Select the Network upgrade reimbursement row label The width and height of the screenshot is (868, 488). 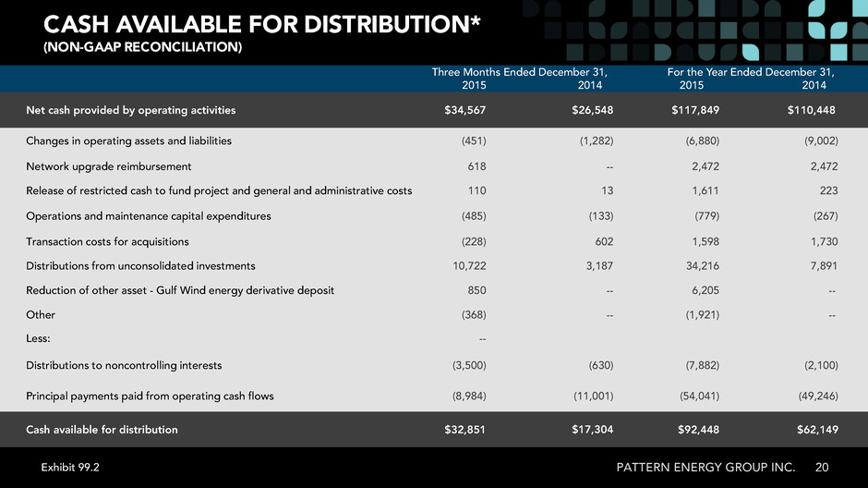[x=109, y=166]
